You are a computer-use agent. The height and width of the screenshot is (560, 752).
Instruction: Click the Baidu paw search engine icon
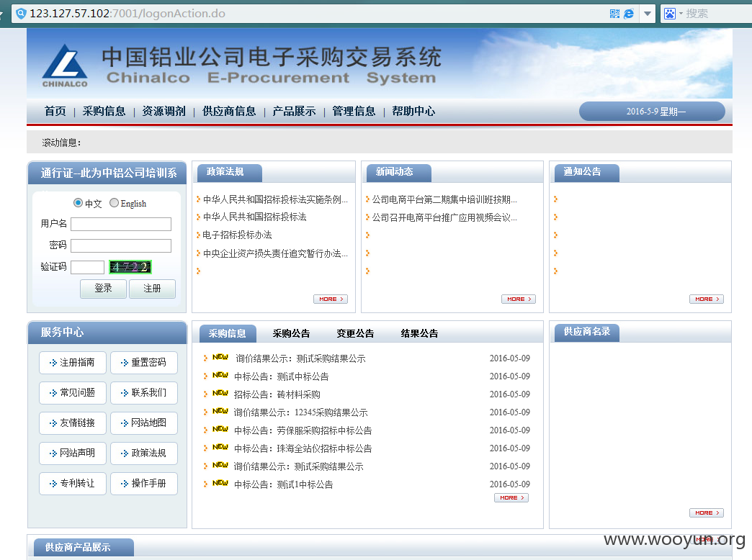669,14
